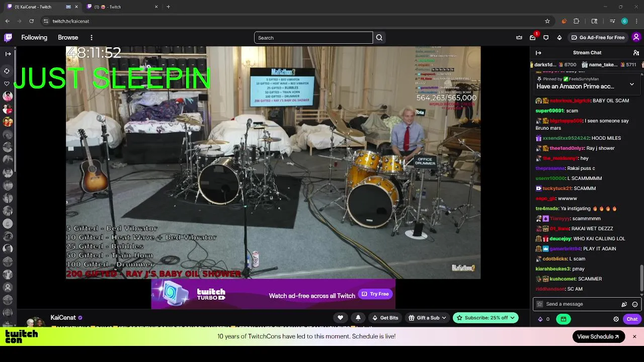The image size is (644, 362).
Task: Open the Chrome media controls icon
Action: click(x=612, y=21)
